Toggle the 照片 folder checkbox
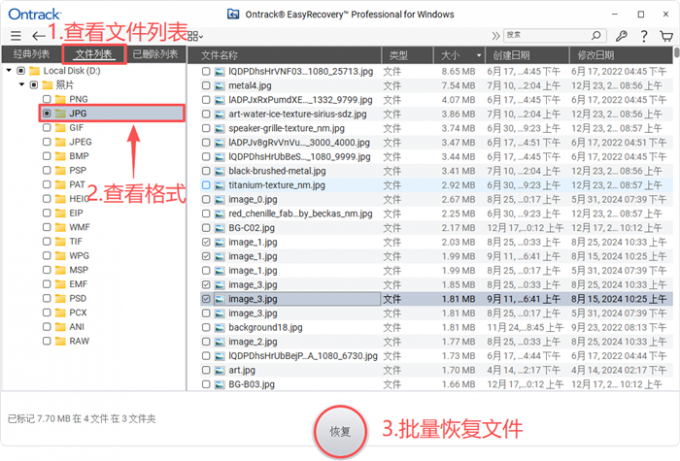The width and height of the screenshot is (680, 461). [34, 85]
